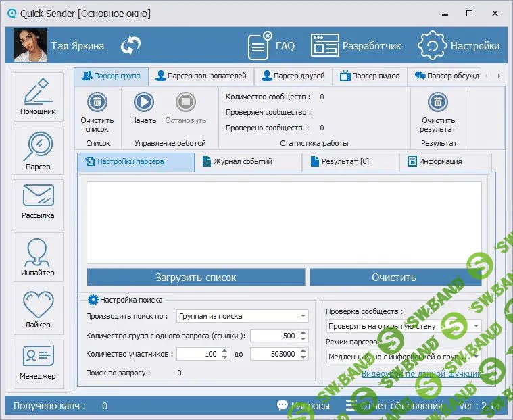This screenshot has width=513, height=420.
Task: Click the Проверено сообществ statistic label
Action: pyautogui.click(x=267, y=128)
